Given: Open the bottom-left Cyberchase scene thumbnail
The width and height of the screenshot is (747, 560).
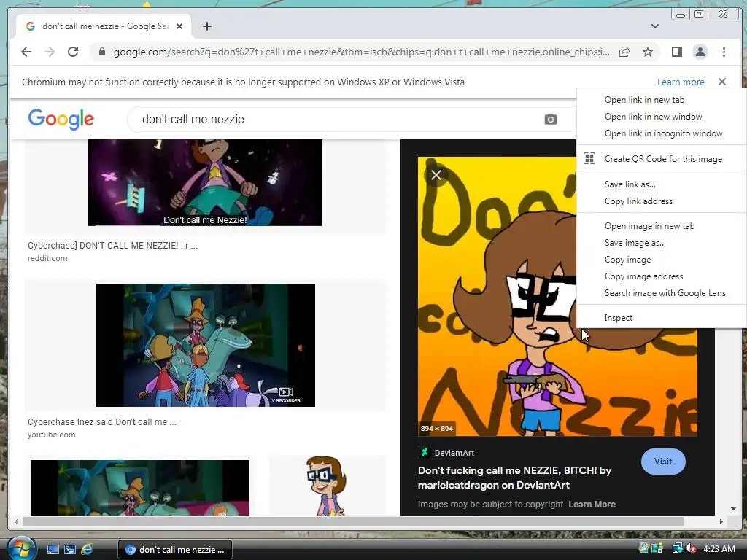Looking at the screenshot, I should pos(139,488).
